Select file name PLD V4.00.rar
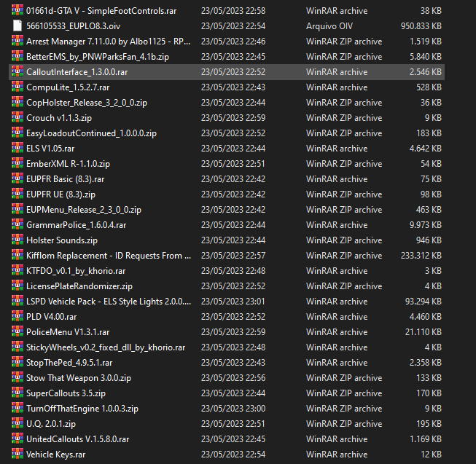Screen dimensions: 476x464 coord(52,317)
